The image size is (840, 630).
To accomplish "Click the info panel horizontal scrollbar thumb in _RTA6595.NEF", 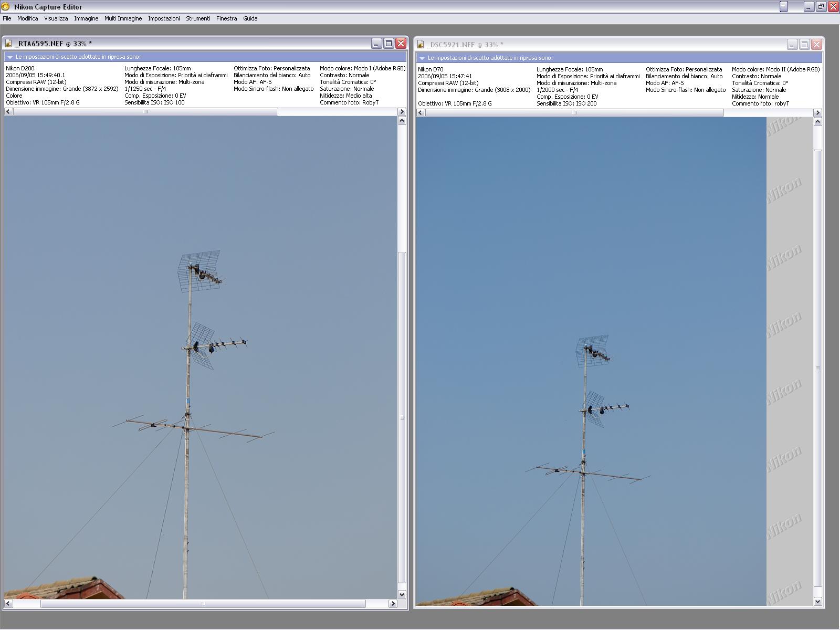I will click(145, 112).
